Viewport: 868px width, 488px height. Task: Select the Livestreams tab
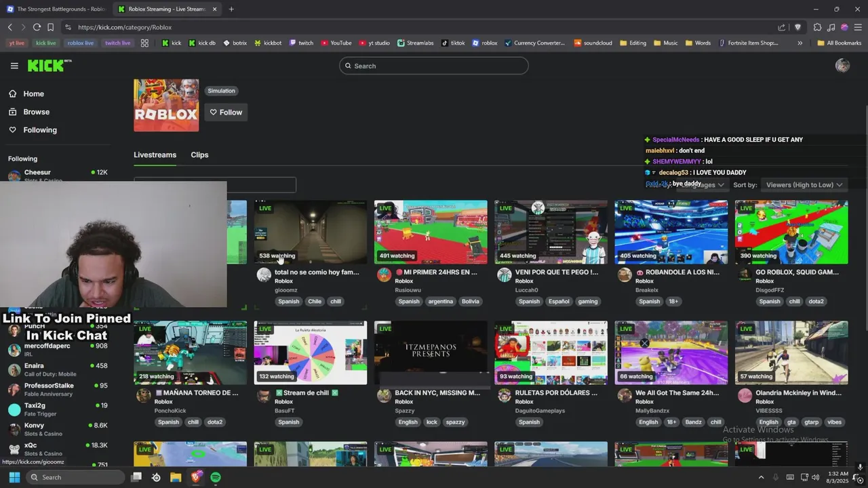(155, 155)
